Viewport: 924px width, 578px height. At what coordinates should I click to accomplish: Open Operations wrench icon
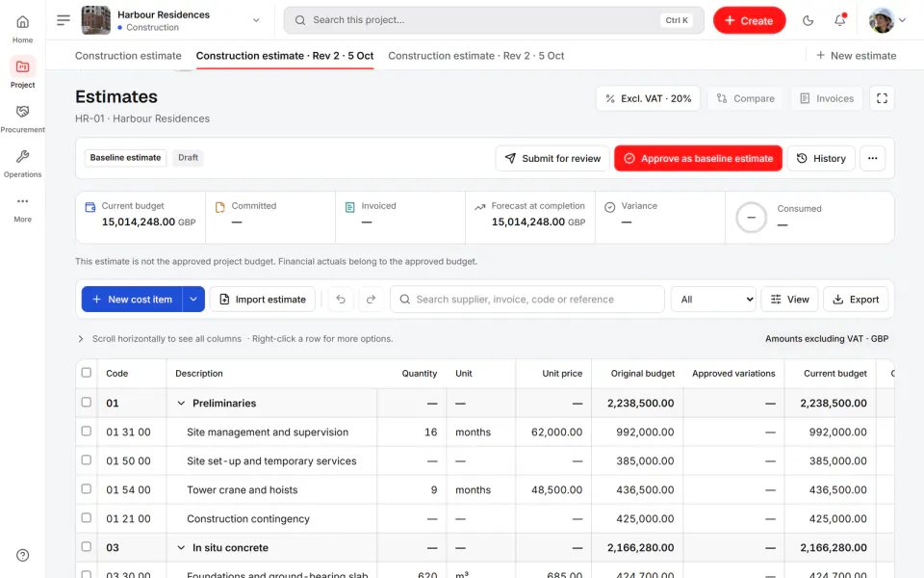[x=22, y=156]
